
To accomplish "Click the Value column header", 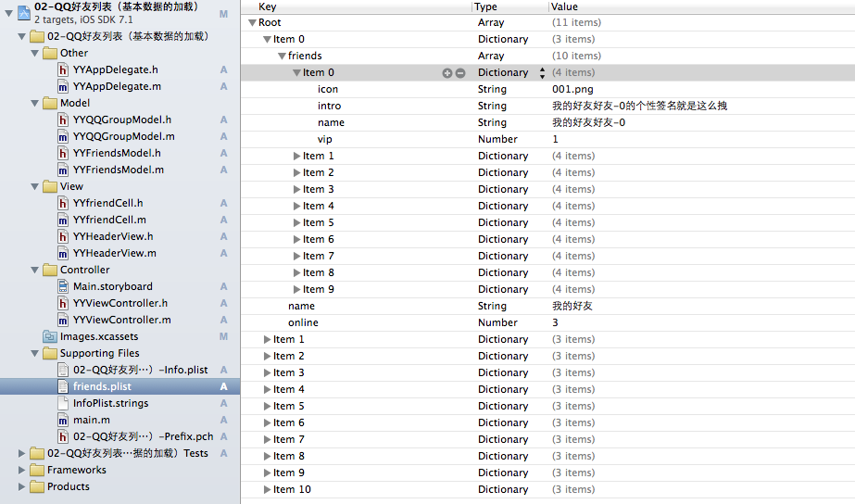I will coord(563,6).
